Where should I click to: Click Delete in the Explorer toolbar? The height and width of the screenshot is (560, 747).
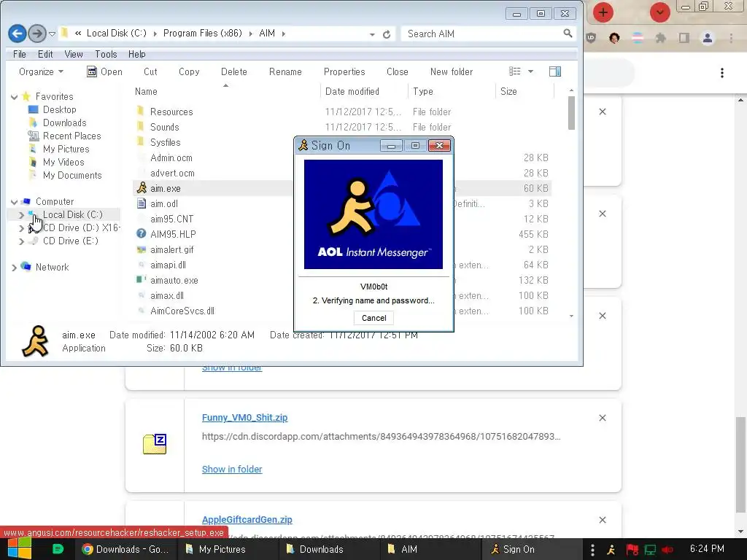tap(234, 72)
